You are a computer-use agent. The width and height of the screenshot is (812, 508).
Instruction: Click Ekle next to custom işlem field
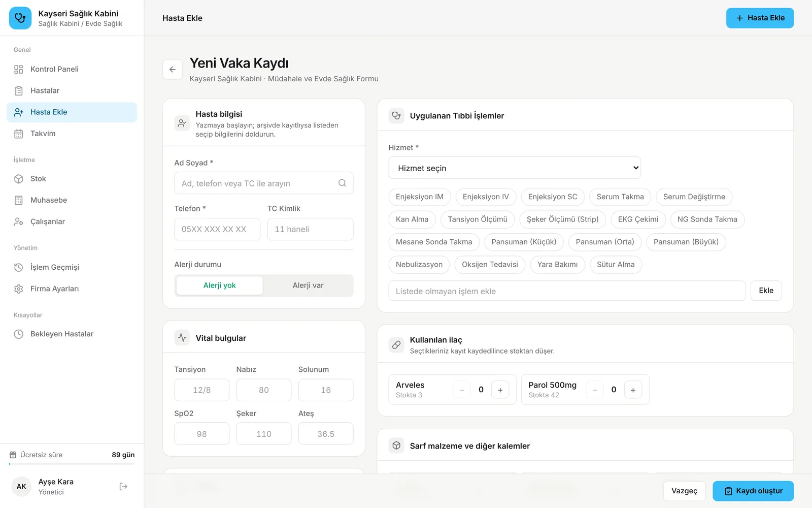click(766, 291)
